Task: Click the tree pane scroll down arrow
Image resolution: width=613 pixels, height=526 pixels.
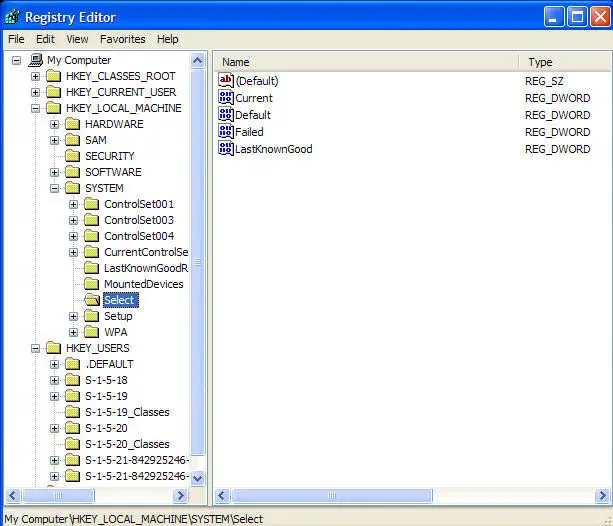Action: 197,478
